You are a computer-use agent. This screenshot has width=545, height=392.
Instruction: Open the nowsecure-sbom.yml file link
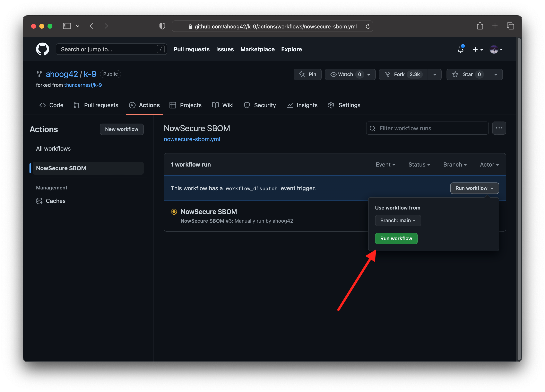[192, 139]
